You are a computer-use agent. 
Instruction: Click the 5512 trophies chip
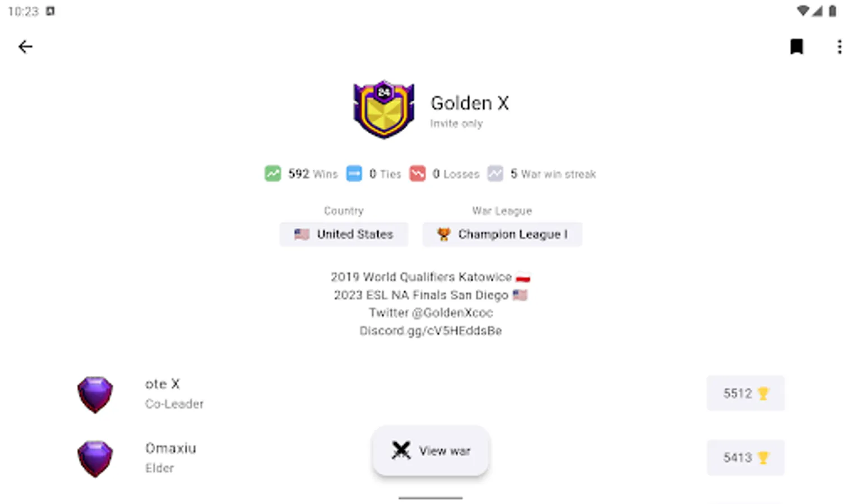click(746, 393)
